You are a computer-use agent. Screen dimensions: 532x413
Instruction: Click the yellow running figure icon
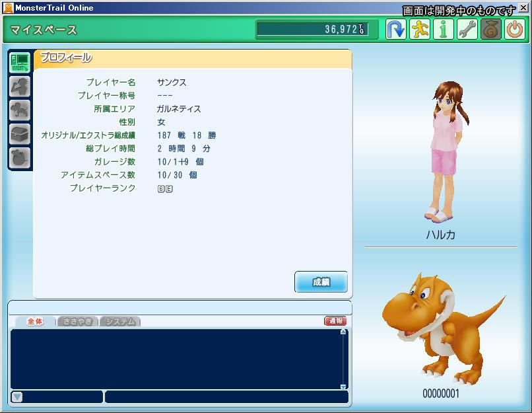tap(420, 29)
